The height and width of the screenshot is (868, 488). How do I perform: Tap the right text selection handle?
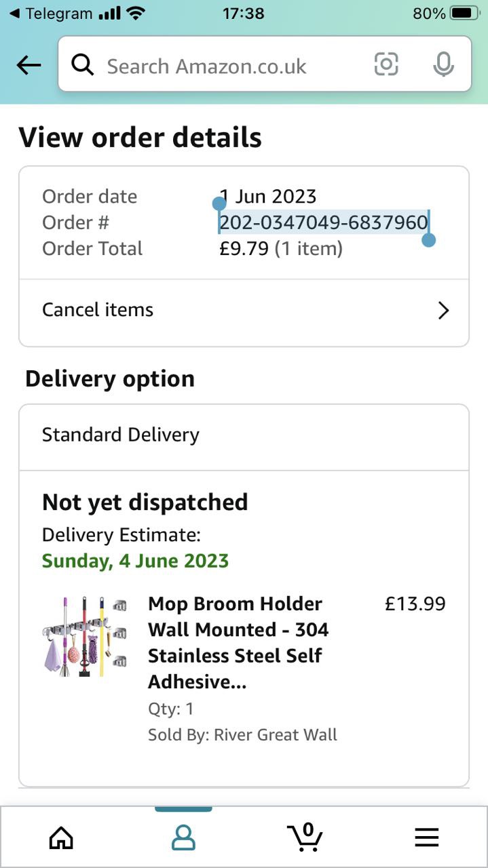[x=428, y=240]
